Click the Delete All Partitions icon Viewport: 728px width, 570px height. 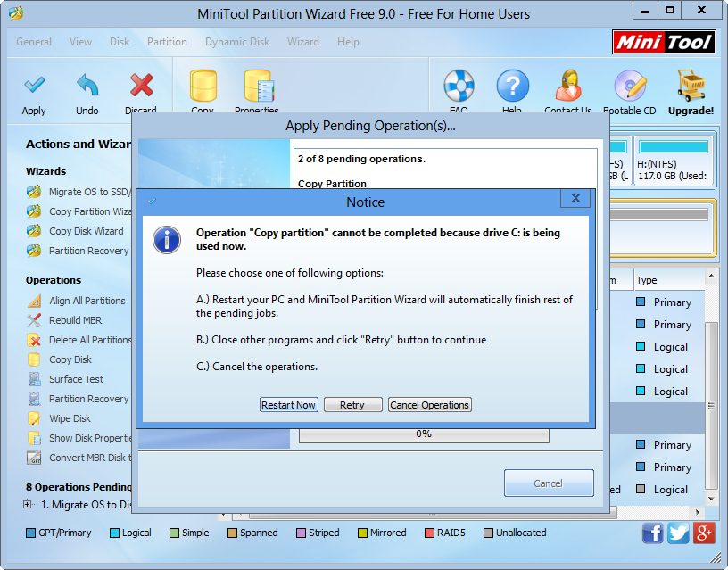(34, 340)
